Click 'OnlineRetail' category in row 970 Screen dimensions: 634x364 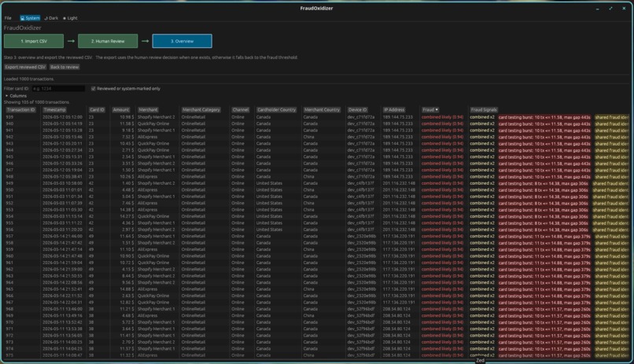point(194,322)
